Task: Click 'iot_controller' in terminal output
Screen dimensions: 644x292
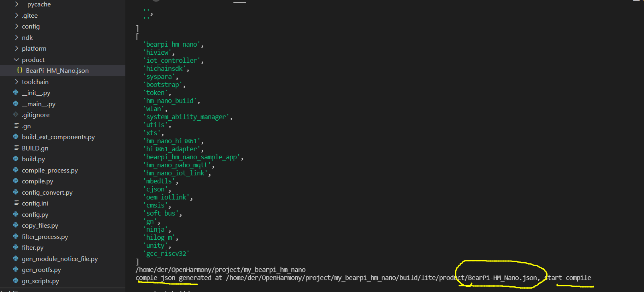Action: click(x=172, y=60)
